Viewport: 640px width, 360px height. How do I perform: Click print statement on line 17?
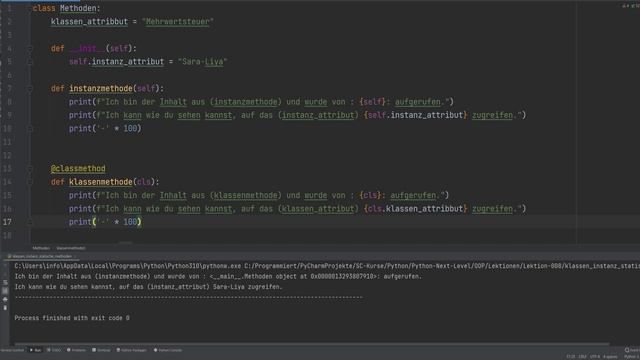105,222
